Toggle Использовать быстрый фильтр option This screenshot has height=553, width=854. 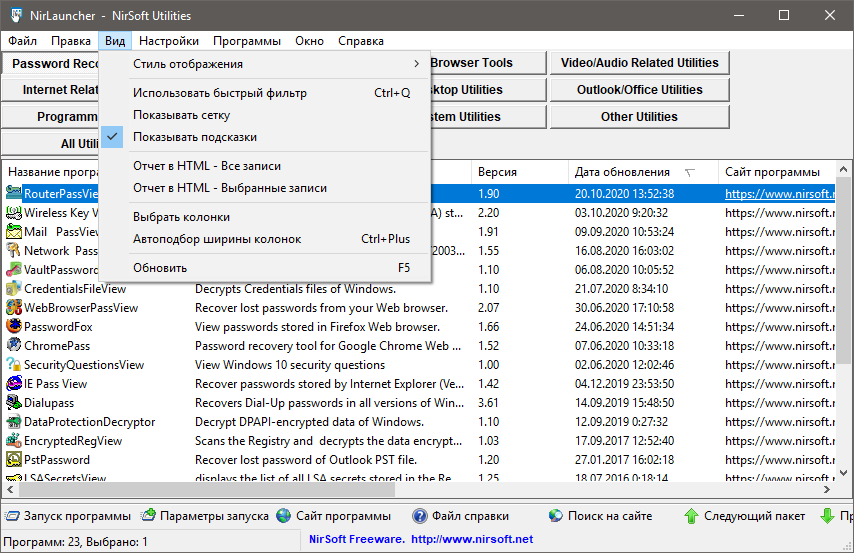coord(219,93)
